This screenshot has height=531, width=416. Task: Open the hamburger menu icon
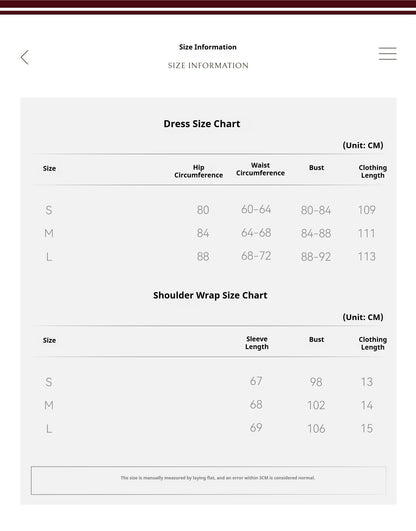coord(388,54)
